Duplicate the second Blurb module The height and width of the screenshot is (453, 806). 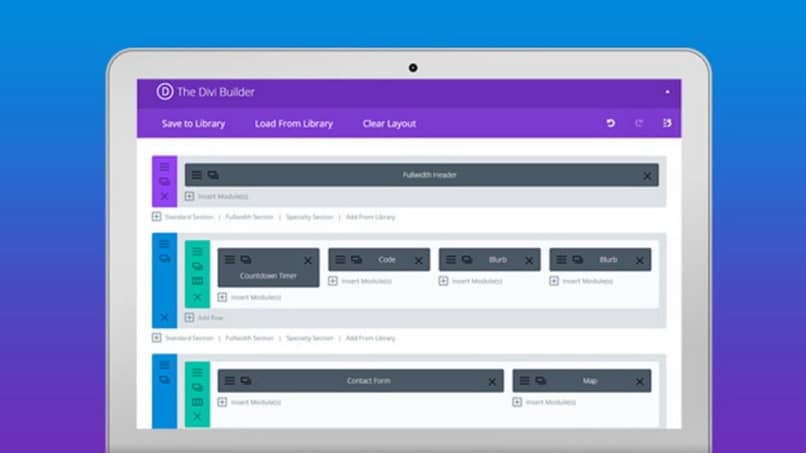click(578, 260)
